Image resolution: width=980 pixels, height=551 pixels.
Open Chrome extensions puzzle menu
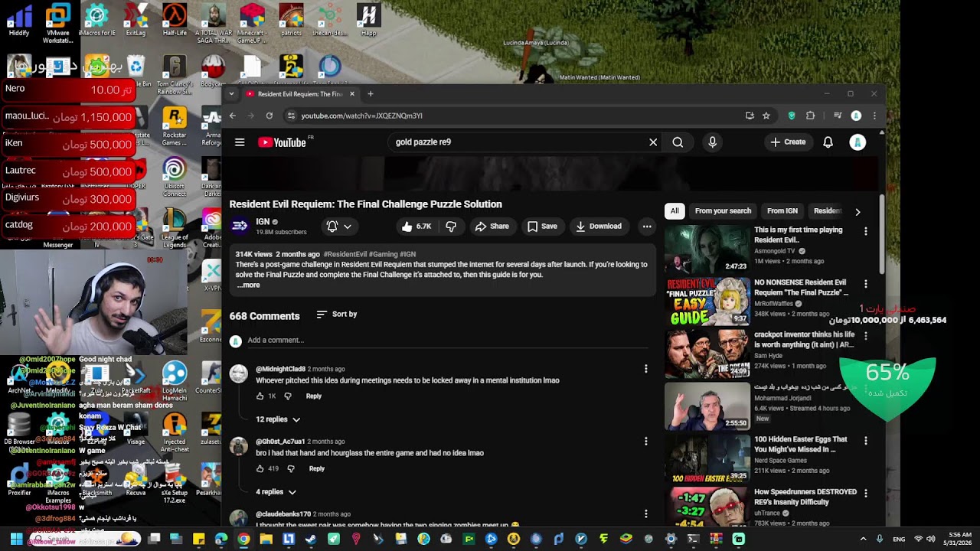(810, 116)
